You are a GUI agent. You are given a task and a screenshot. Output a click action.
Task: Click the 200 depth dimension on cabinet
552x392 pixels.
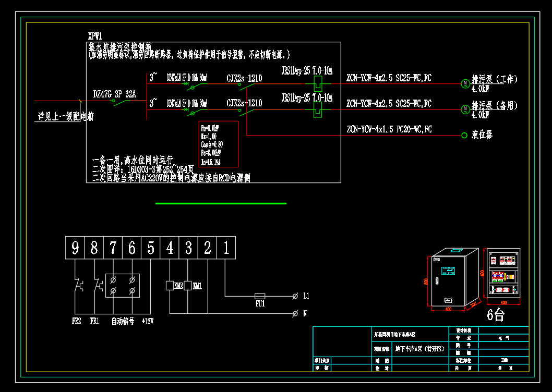pos(473,304)
